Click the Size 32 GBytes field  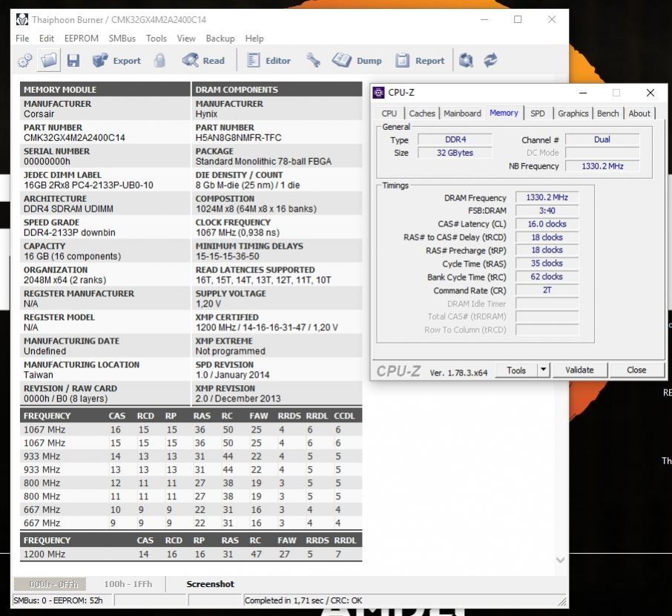(455, 153)
